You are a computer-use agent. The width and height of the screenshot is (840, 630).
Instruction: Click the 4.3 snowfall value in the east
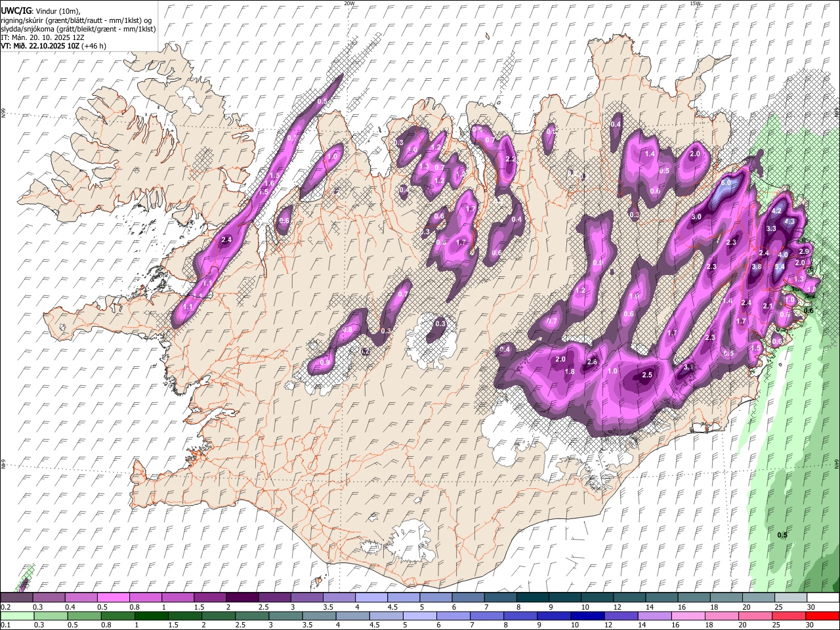coord(789,222)
